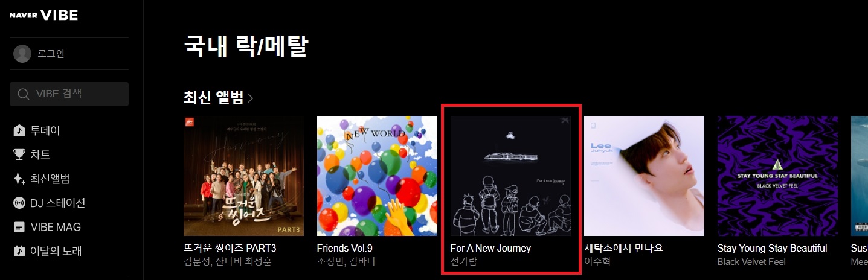This screenshot has width=868, height=280.
Task: Open Stay Young Stay Beautiful purple cover
Action: [x=777, y=176]
